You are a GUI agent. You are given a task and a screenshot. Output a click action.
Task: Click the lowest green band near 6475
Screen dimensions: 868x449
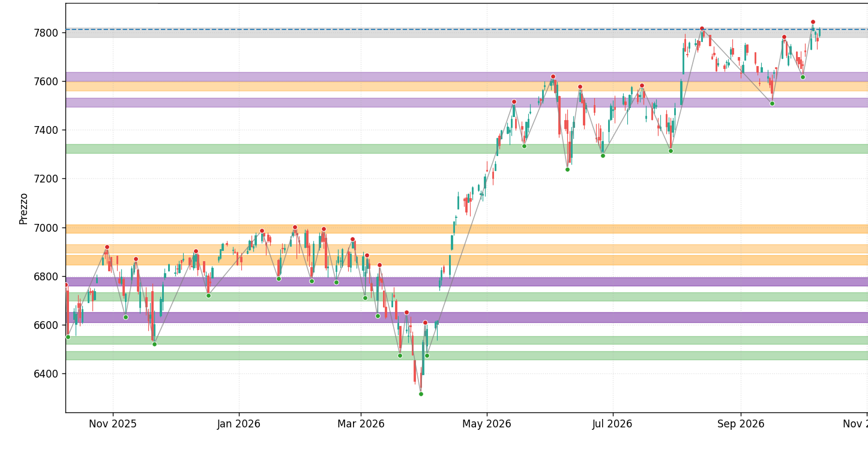[466, 355]
